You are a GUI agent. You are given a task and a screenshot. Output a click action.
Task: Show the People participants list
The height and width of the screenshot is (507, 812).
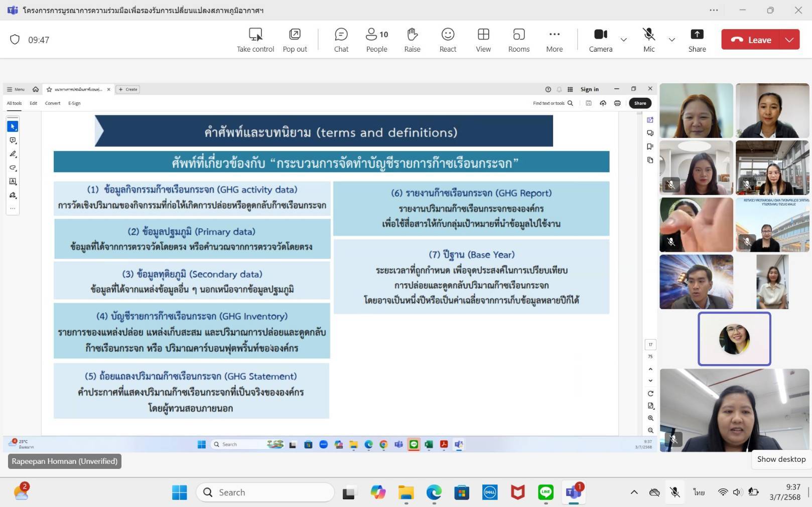(376, 40)
